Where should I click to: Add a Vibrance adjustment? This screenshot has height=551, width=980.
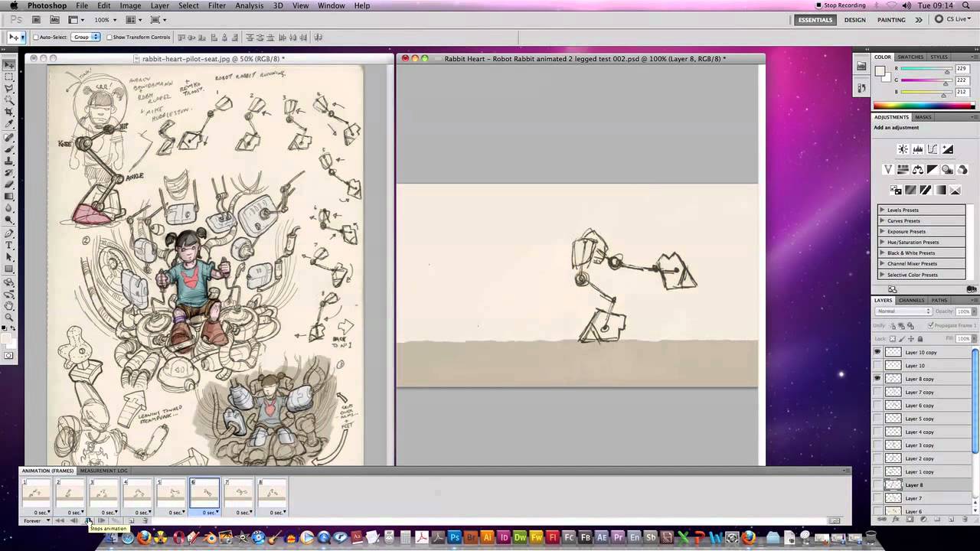[x=888, y=169]
